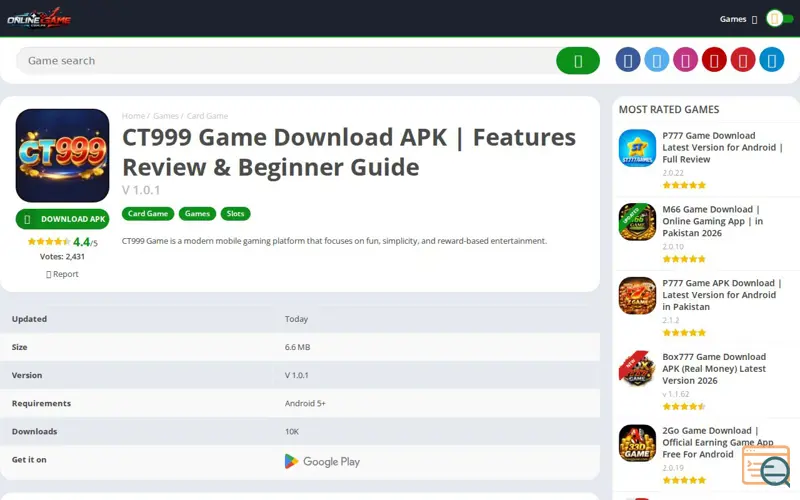The width and height of the screenshot is (800, 500).
Task: Toggle the dark mode switch in header
Action: pyautogui.click(x=780, y=19)
